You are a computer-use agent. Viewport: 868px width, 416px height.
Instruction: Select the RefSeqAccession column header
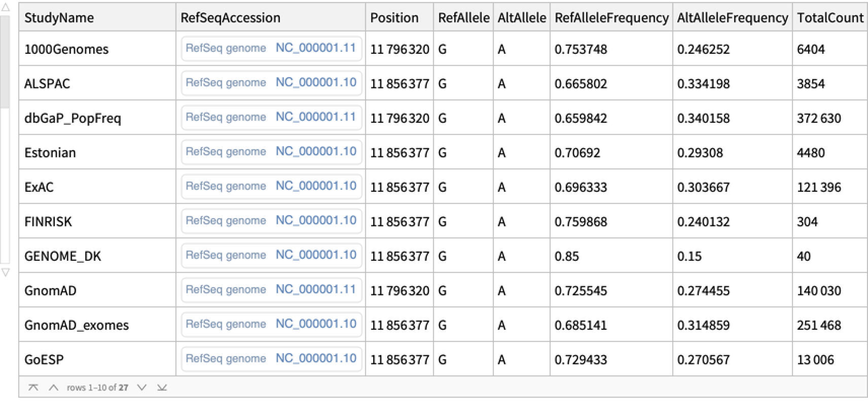pyautogui.click(x=230, y=18)
